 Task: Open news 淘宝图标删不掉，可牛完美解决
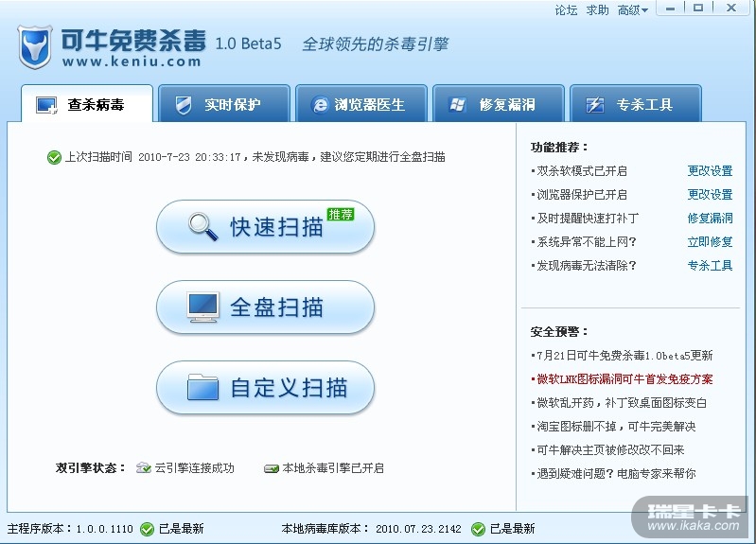click(614, 427)
